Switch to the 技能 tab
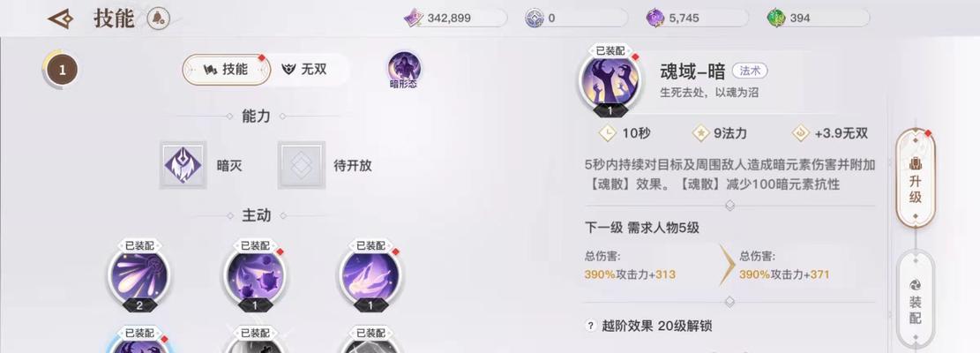 (x=226, y=70)
